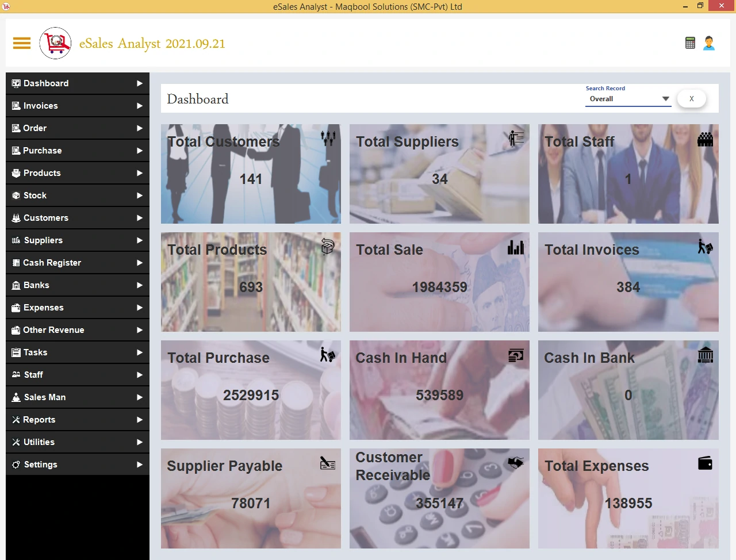
Task: Click the eSales Analyst cart logo
Action: coord(55,43)
